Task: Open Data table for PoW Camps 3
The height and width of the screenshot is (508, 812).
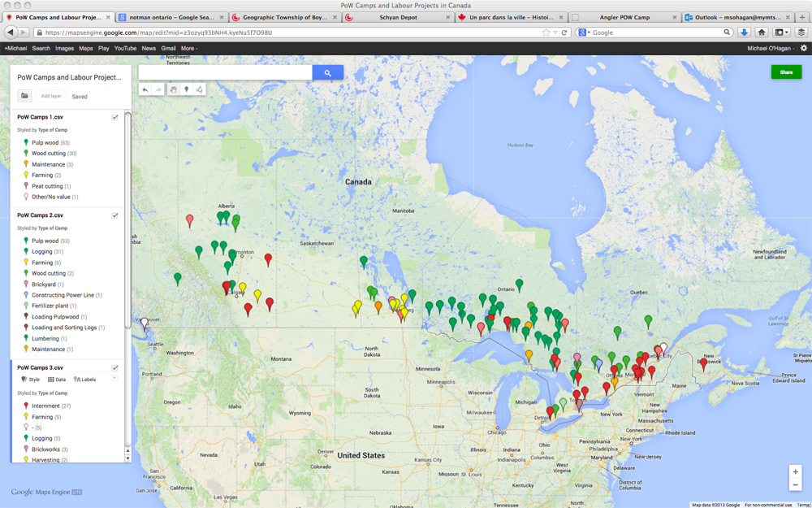Action: 57,380
